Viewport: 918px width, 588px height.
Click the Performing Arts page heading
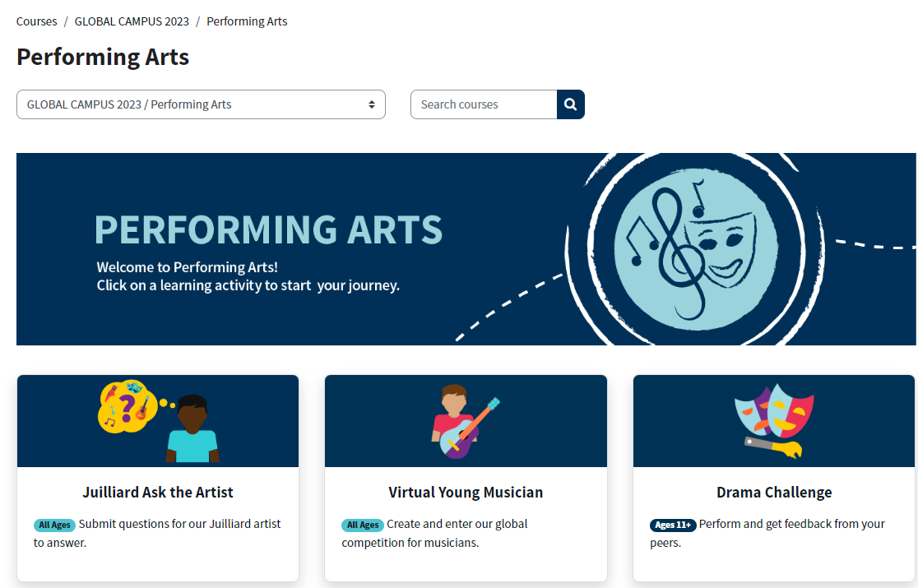pyautogui.click(x=103, y=58)
